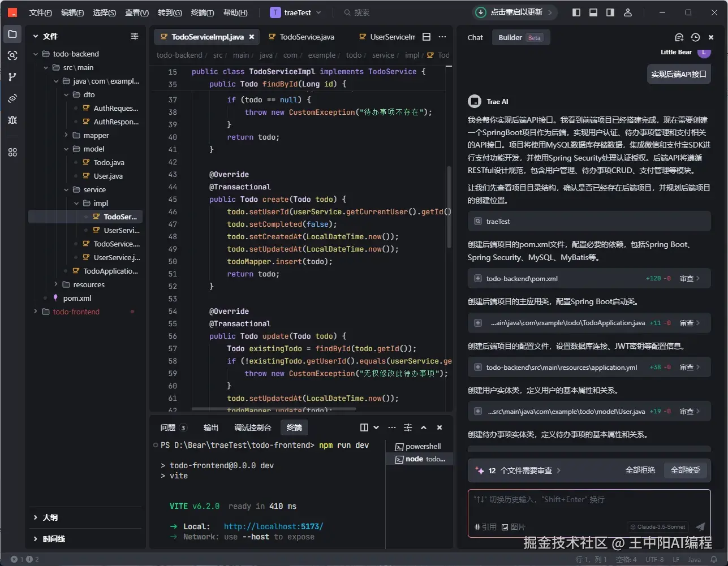Image resolution: width=728 pixels, height=566 pixels.
Task: Click the editor horizontal scrollbar
Action: click(x=274, y=409)
